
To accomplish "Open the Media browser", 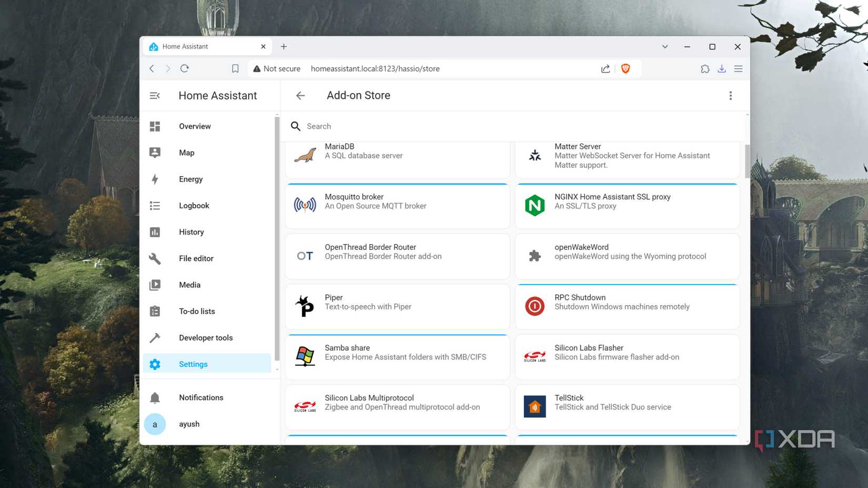I will tap(189, 284).
